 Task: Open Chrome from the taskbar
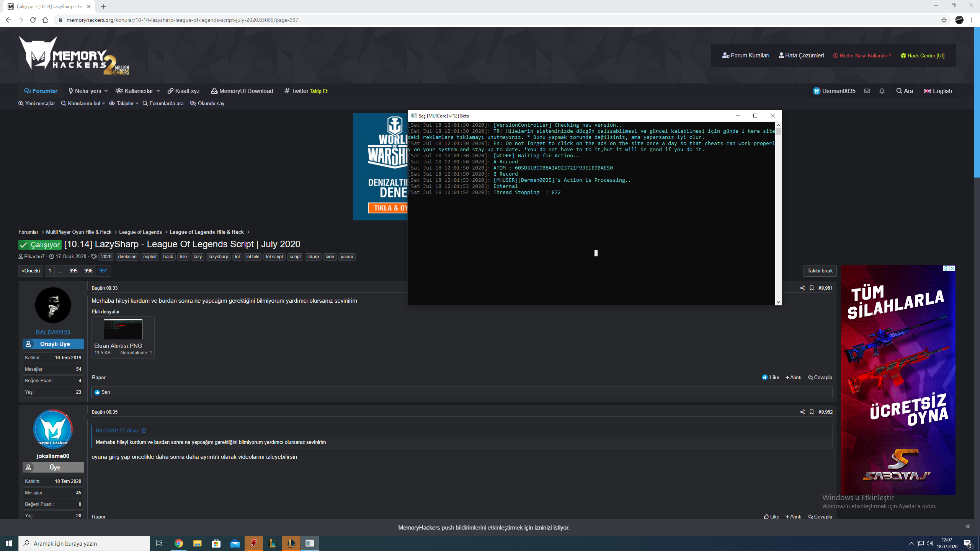tap(179, 543)
